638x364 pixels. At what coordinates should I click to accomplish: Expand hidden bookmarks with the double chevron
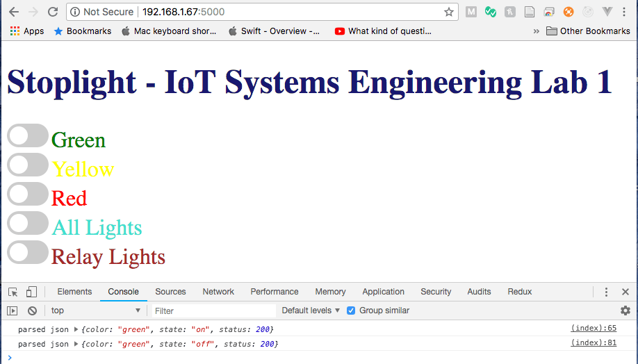click(537, 31)
